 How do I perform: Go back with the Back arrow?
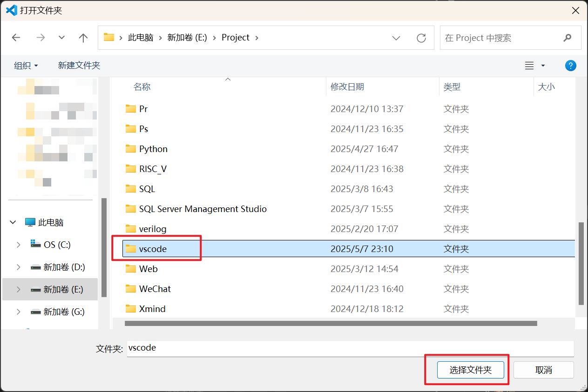point(16,38)
